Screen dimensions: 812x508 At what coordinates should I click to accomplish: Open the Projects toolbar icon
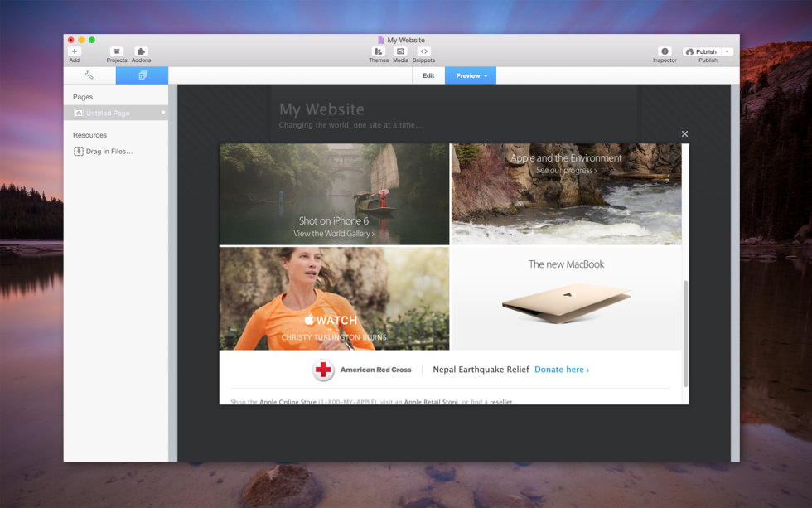(117, 51)
